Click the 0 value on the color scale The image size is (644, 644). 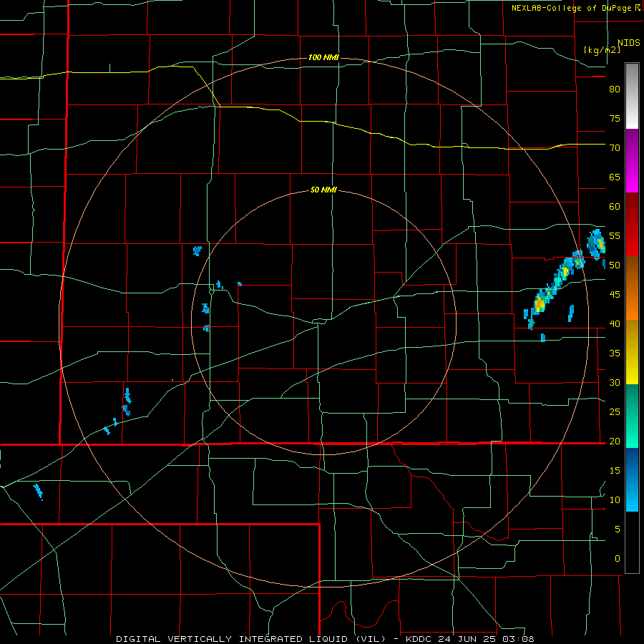[x=618, y=559]
